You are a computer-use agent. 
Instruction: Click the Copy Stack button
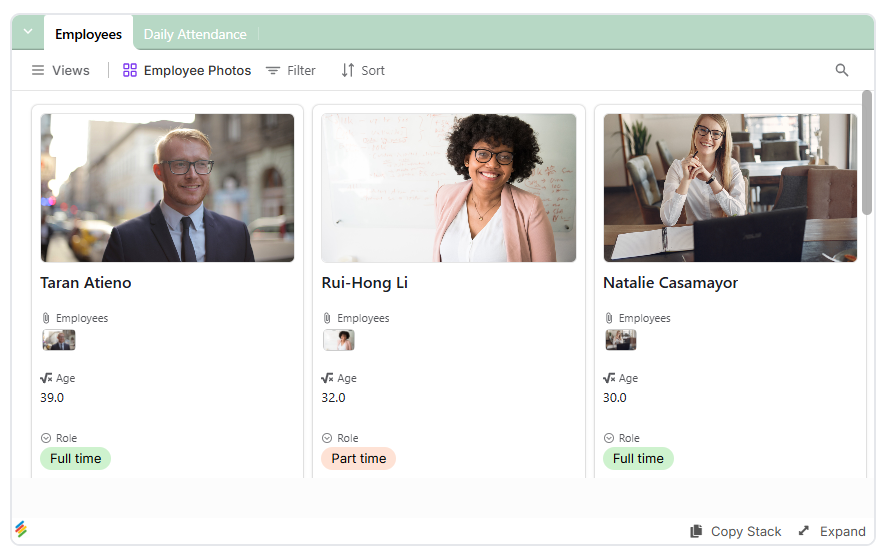click(736, 531)
